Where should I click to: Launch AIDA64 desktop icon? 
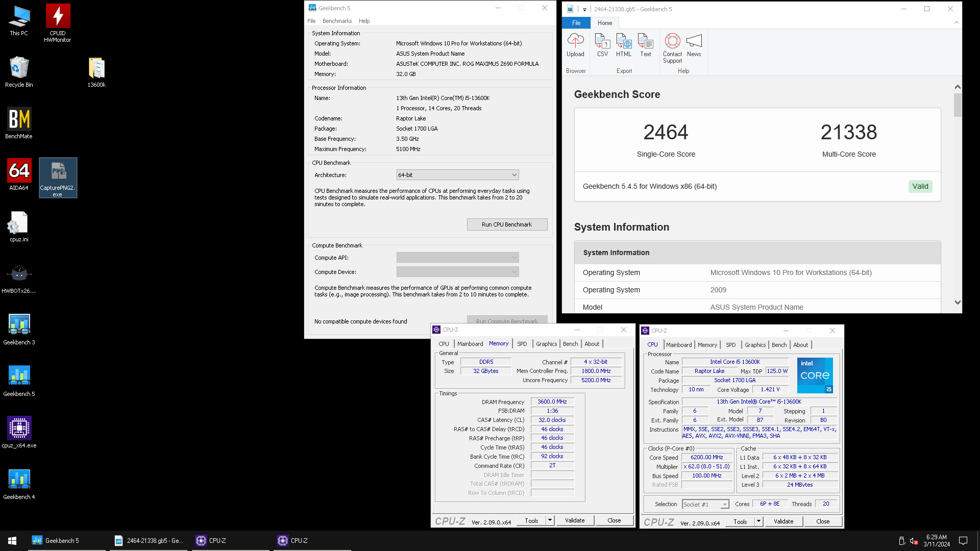19,175
